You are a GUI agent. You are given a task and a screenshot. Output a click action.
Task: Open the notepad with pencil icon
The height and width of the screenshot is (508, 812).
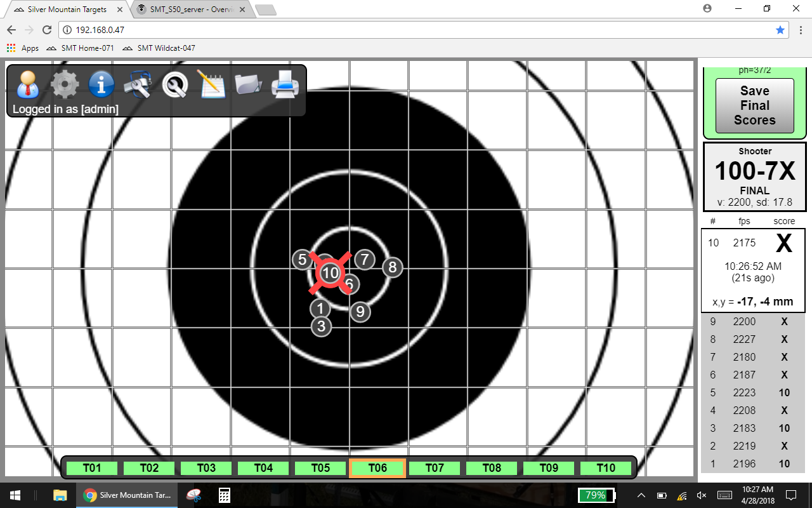(x=211, y=84)
